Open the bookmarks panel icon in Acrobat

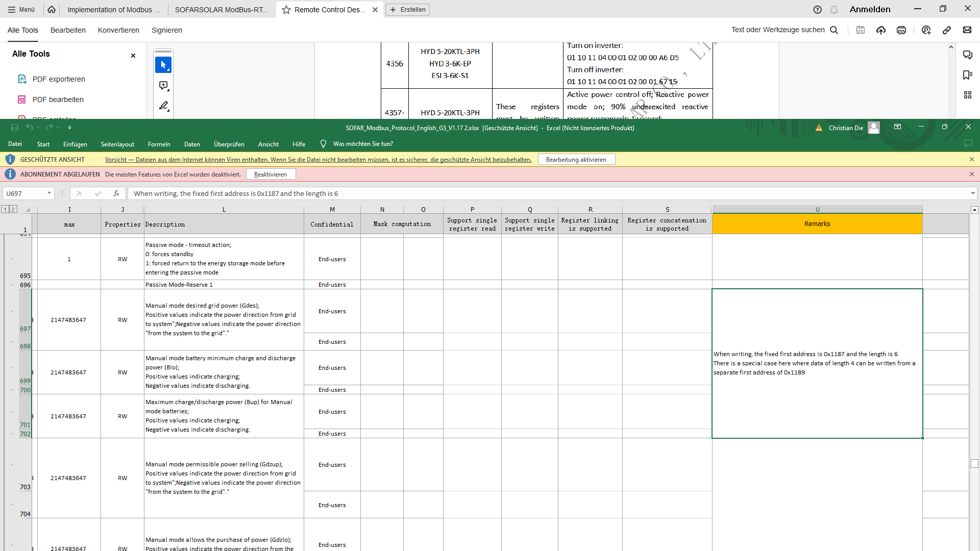point(967,75)
